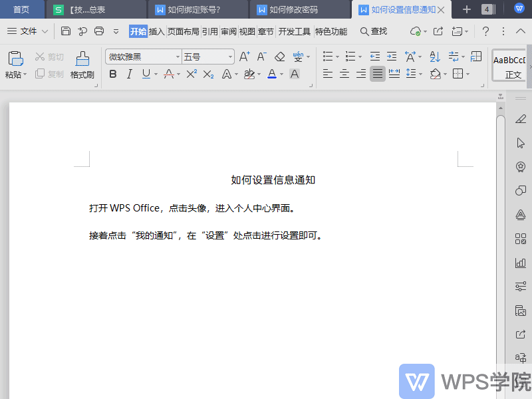
Task: Toggle bold formatting
Action: point(113,74)
